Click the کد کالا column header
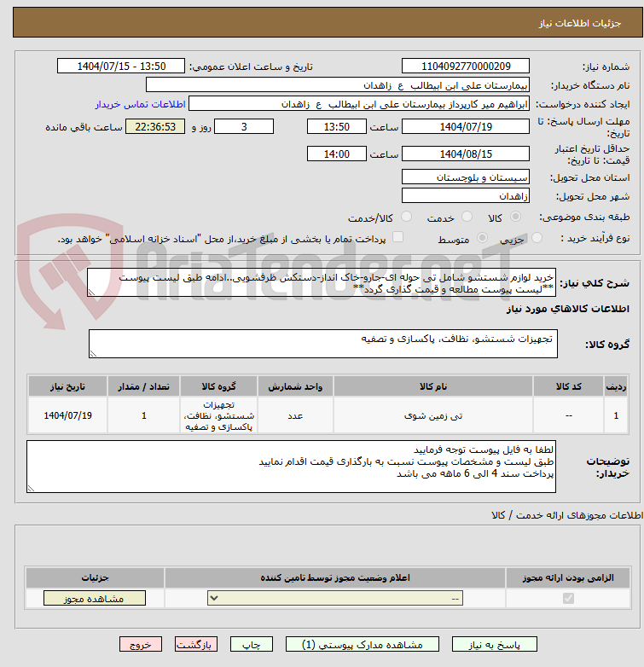Image resolution: width=644 pixels, height=667 pixels. pos(568,386)
